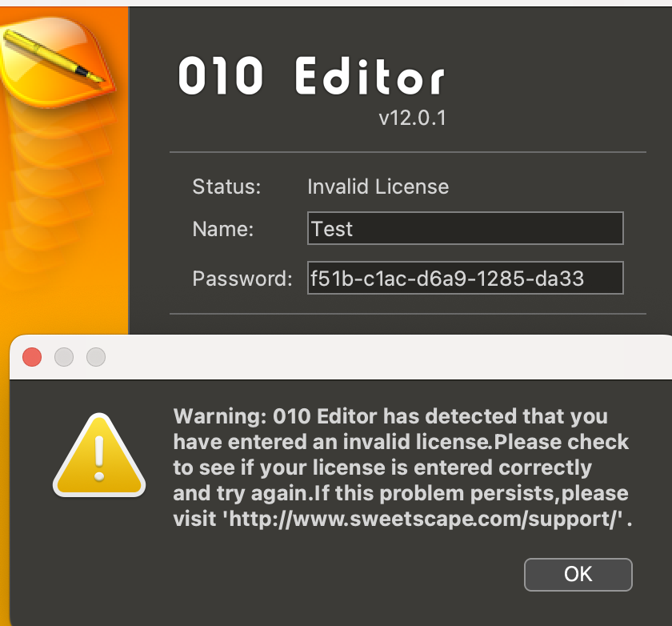Image resolution: width=672 pixels, height=626 pixels.
Task: Click the 'Status:' label
Action: pos(226,187)
